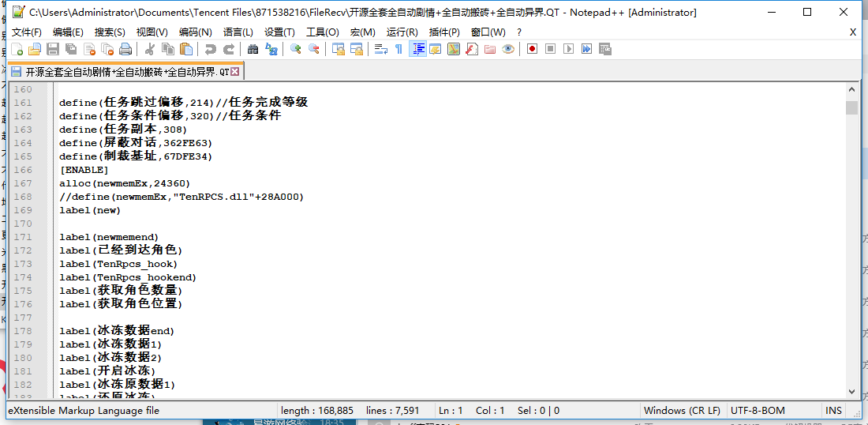Open the Function List icon

coord(472,49)
